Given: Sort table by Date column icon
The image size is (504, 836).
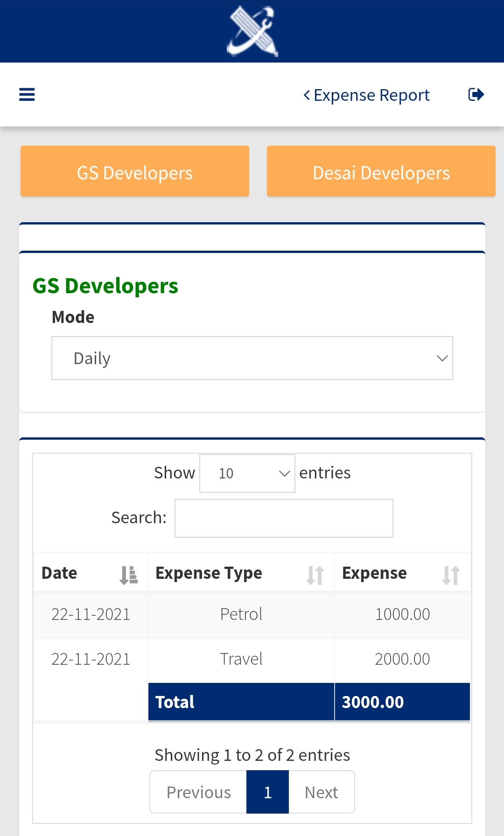Looking at the screenshot, I should (128, 575).
